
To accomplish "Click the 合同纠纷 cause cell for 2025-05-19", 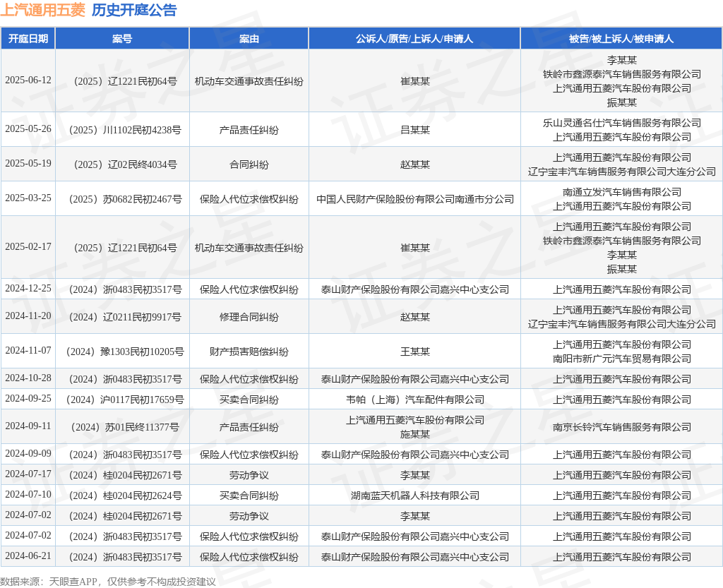I will tap(249, 164).
